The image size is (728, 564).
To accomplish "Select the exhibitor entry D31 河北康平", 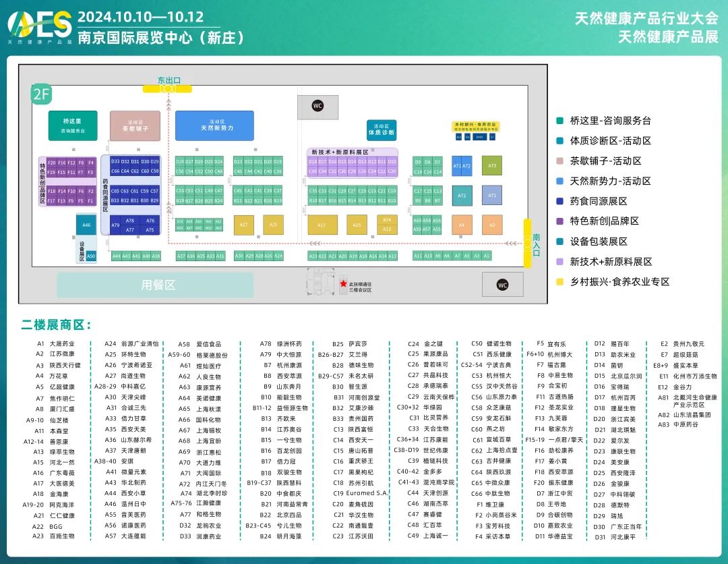I will coord(615,537).
